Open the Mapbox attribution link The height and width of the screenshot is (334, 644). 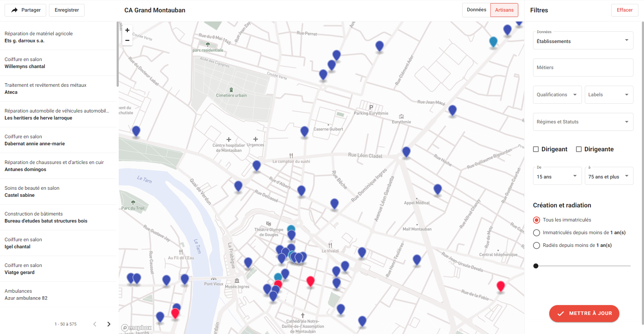(136, 328)
